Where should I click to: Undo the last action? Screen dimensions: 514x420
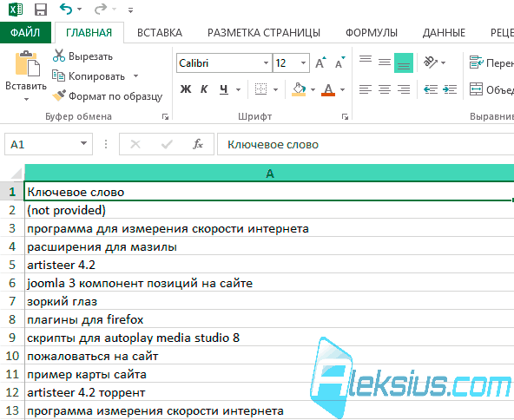[x=66, y=10]
